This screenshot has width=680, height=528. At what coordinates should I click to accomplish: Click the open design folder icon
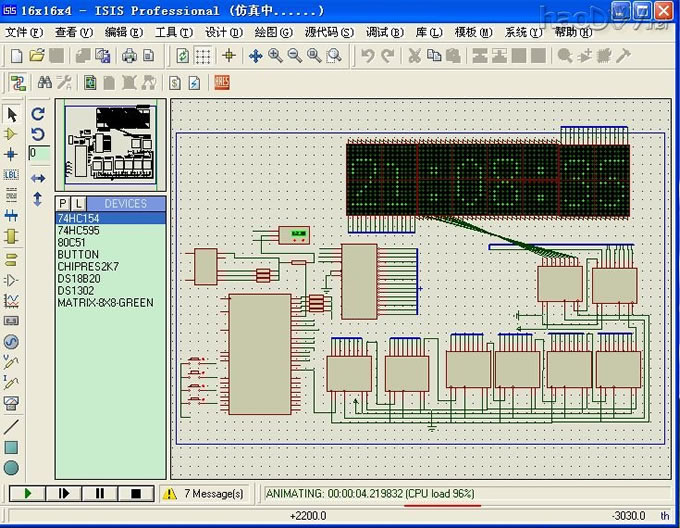tap(37, 56)
